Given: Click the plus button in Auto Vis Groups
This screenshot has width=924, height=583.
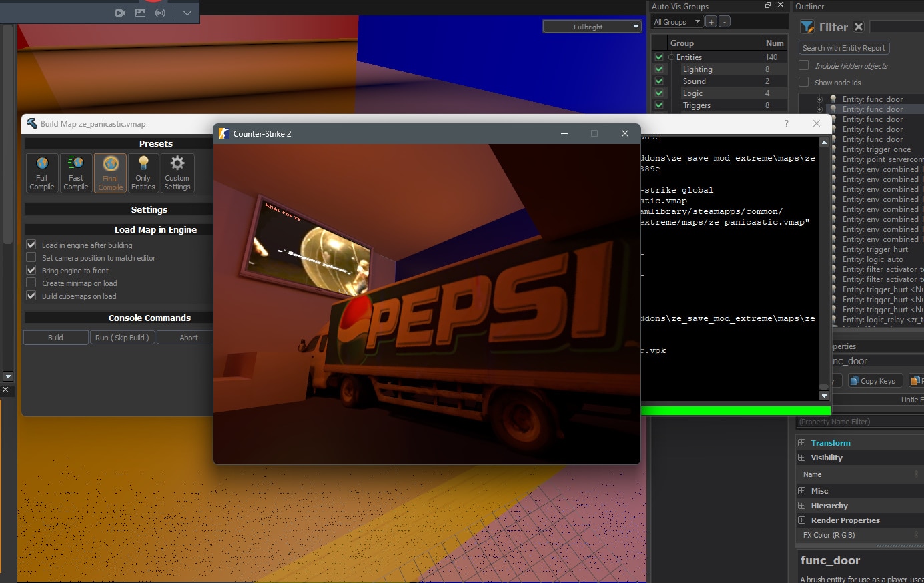Looking at the screenshot, I should (711, 22).
